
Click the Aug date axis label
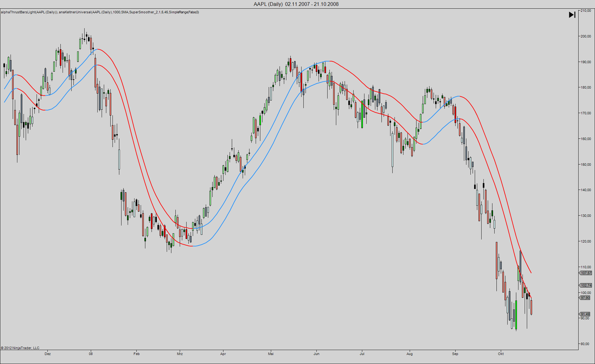410,354
